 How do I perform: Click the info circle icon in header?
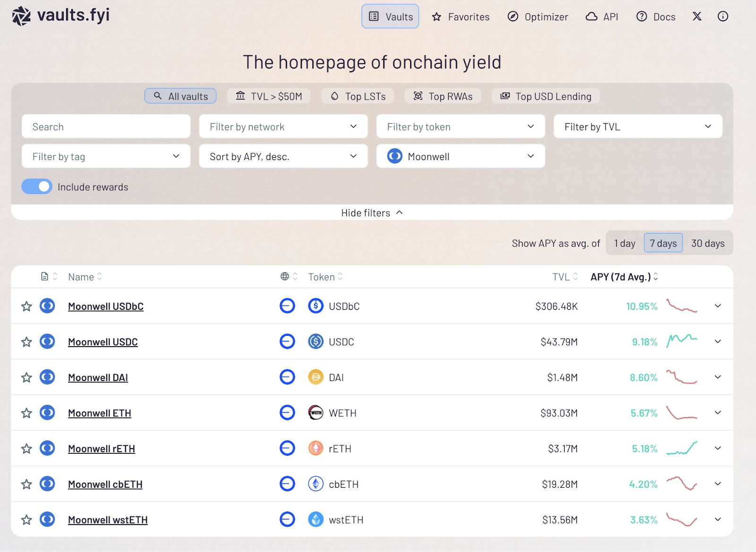click(723, 17)
